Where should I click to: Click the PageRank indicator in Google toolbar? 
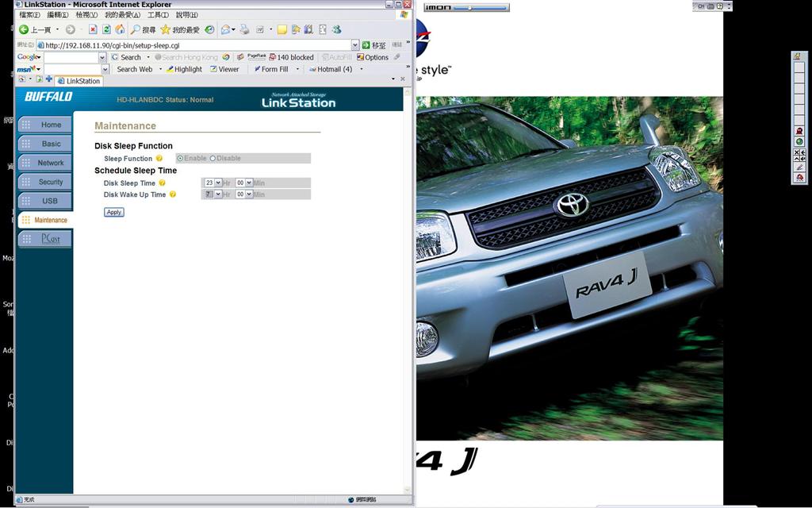pos(256,56)
